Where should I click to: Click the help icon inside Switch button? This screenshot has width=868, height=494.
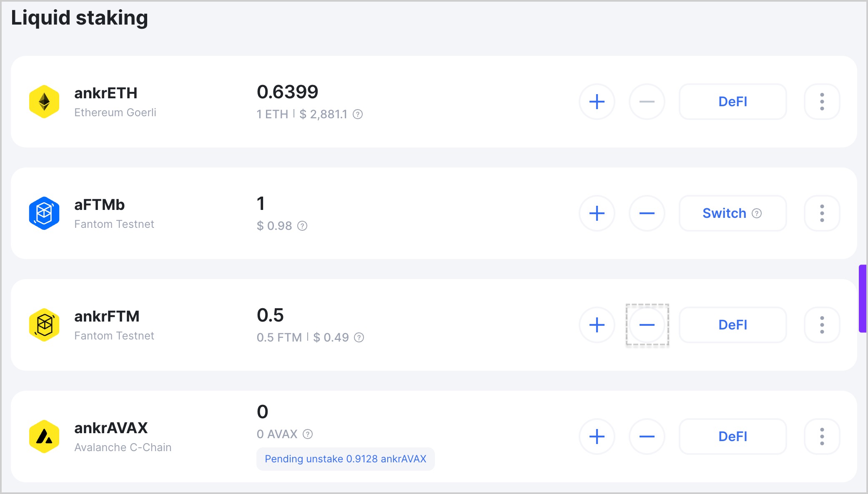[x=757, y=213]
